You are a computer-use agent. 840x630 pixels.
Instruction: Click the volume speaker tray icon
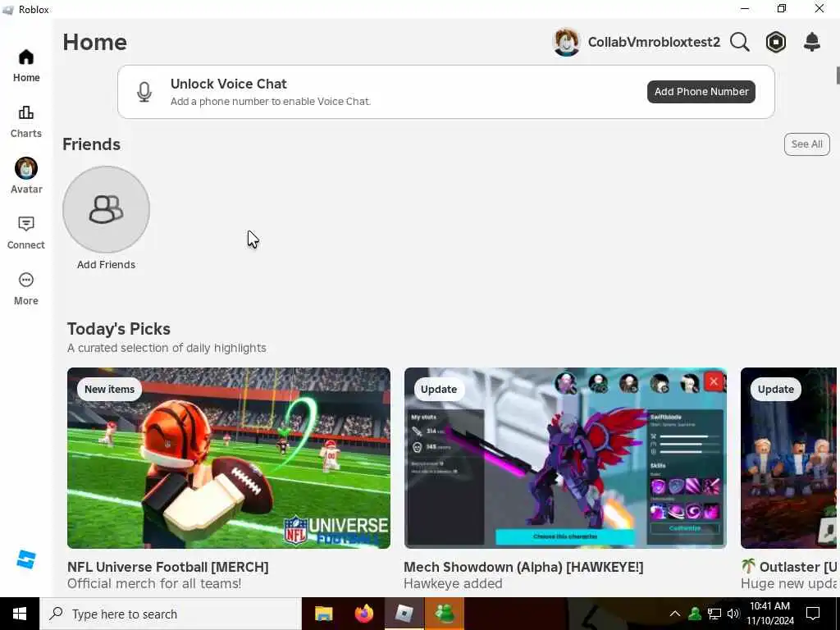coord(733,614)
